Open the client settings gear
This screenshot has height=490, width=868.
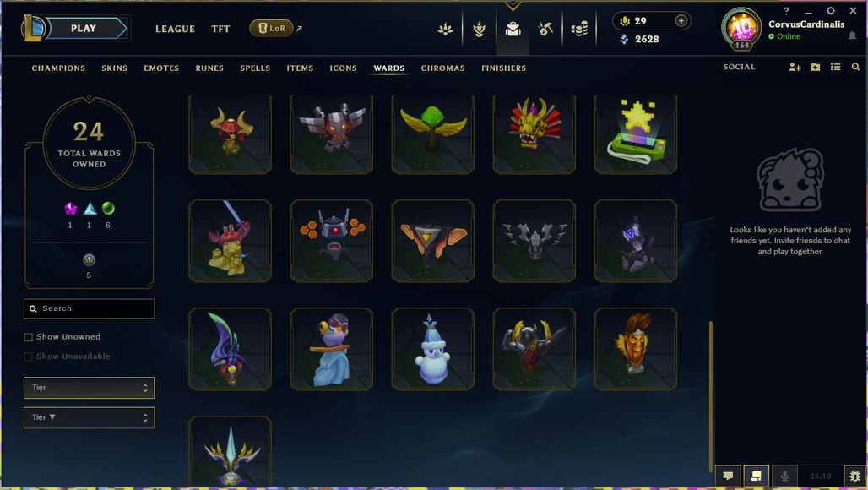point(830,10)
